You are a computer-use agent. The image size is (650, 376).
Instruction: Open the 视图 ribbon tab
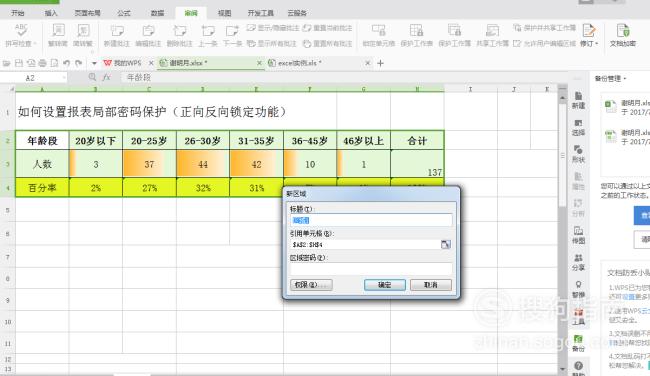pyautogui.click(x=224, y=13)
